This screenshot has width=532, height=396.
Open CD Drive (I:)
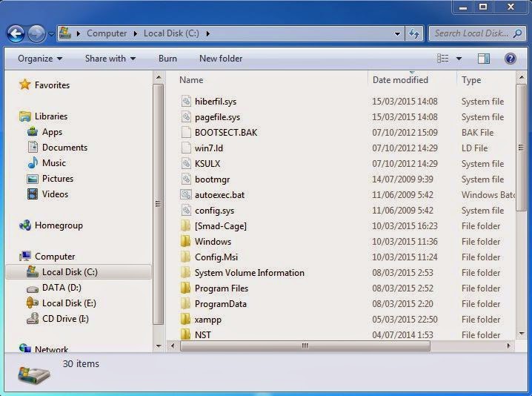tap(65, 319)
